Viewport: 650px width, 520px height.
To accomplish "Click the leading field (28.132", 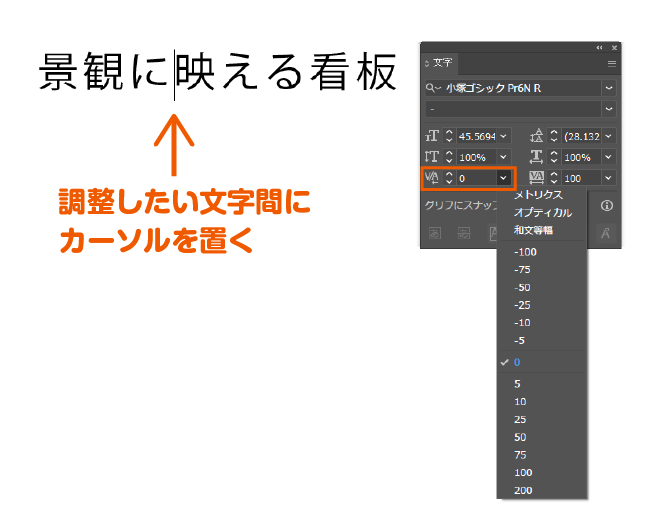I will (x=582, y=136).
